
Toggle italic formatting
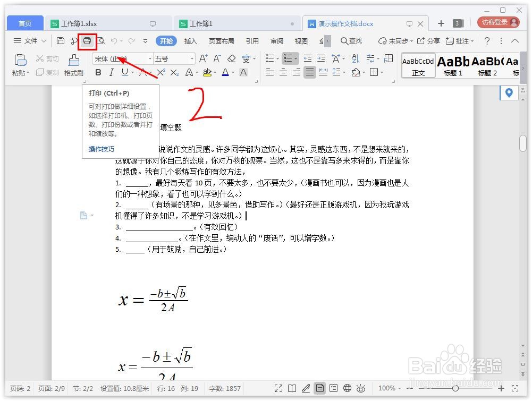pos(111,72)
